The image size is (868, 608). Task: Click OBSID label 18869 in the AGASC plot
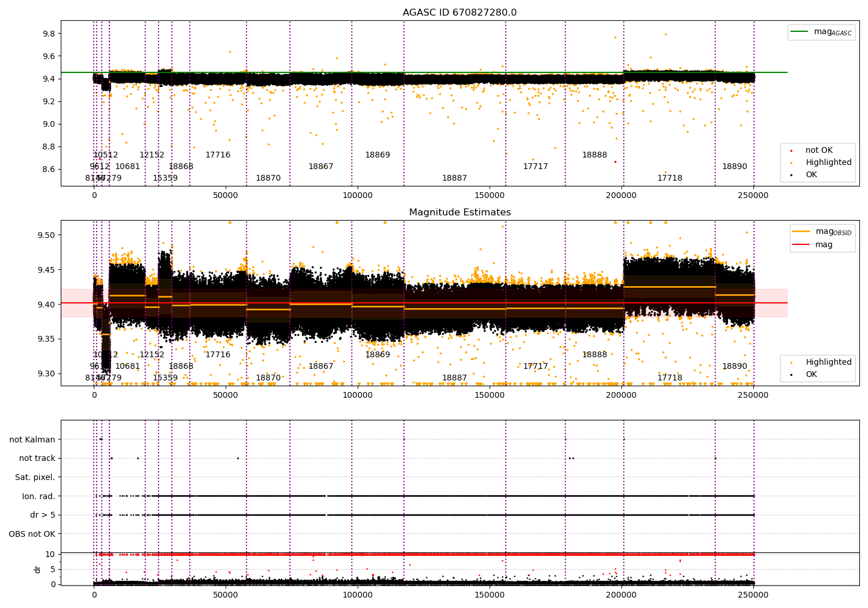click(378, 155)
